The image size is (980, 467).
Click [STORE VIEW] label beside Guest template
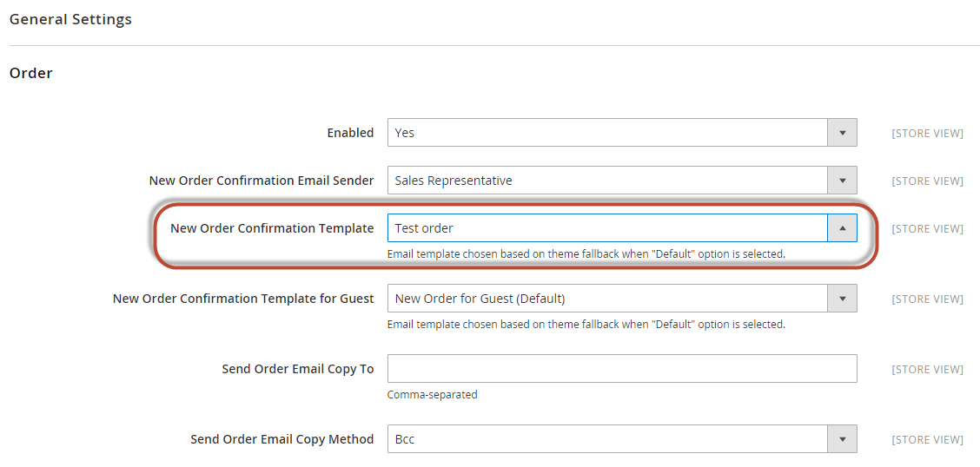tap(928, 299)
